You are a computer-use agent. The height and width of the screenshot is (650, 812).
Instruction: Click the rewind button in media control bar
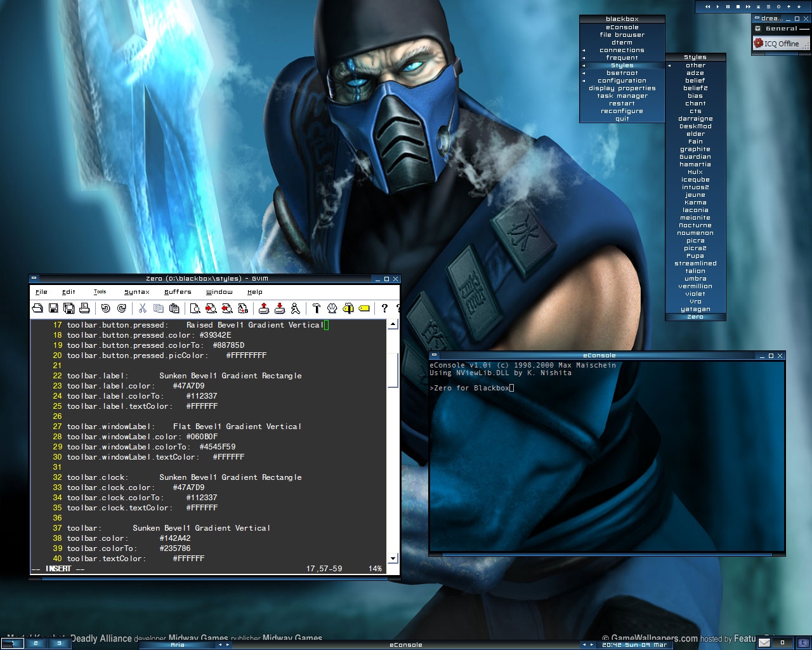708,6
